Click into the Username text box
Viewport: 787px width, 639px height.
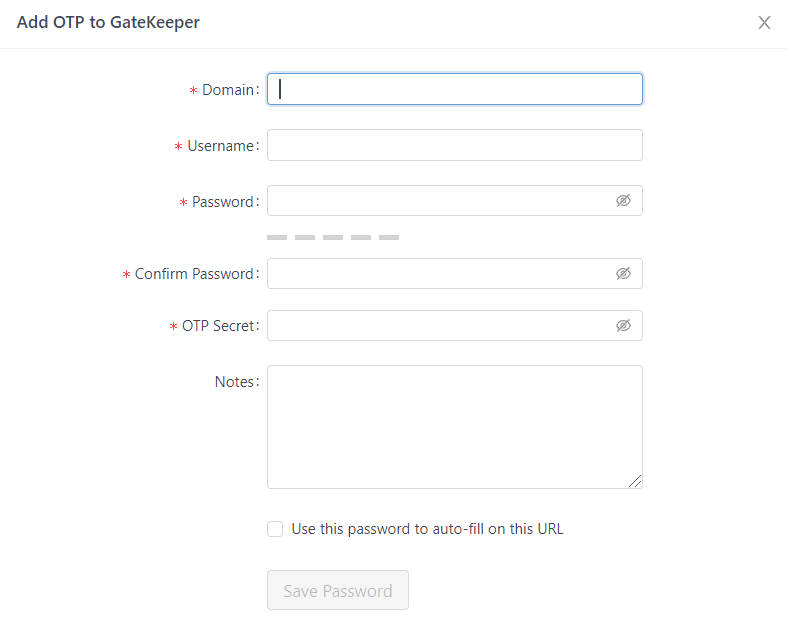point(455,145)
